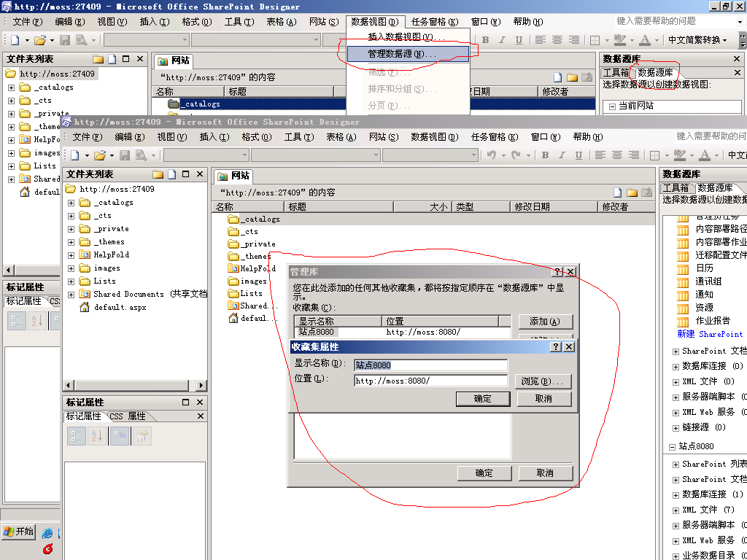Open New document dropdown arrow in front toolbar

pyautogui.click(x=87, y=155)
